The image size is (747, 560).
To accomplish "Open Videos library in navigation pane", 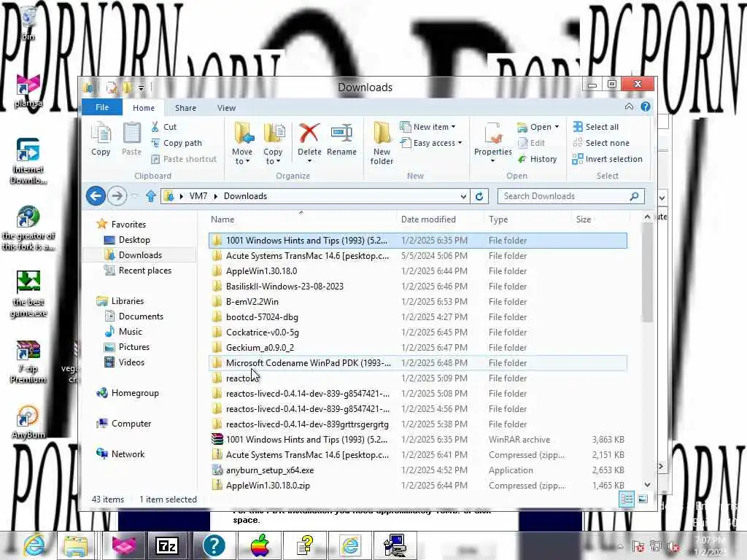I will tap(131, 362).
